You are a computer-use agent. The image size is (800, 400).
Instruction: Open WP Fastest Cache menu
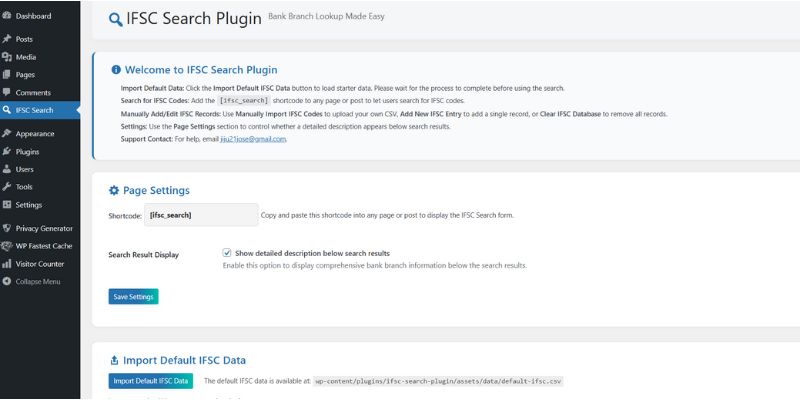[44, 246]
